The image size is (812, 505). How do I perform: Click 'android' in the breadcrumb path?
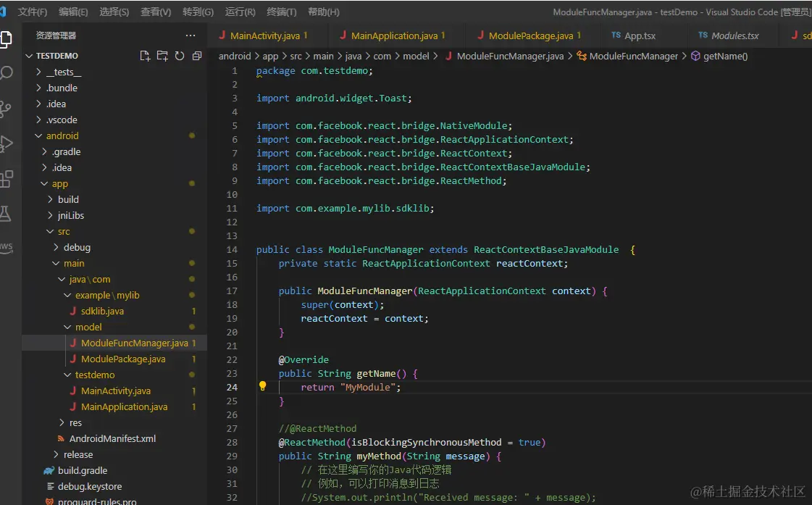[235, 56]
